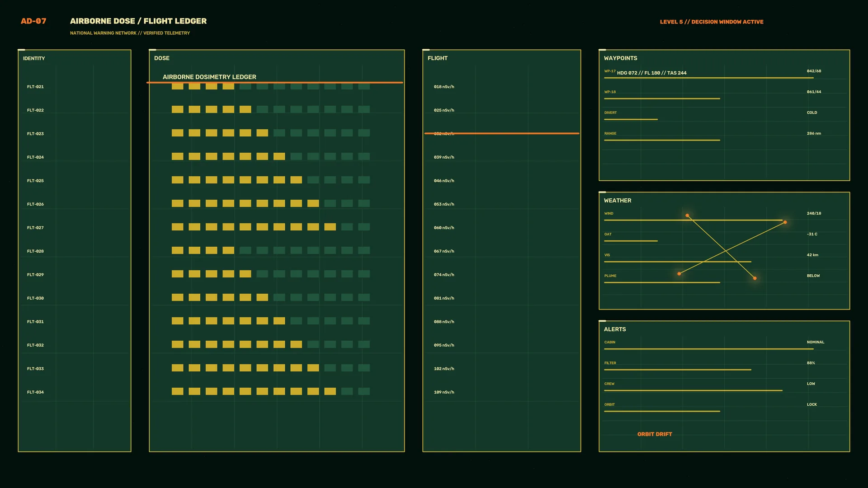This screenshot has width=868, height=488.
Task: Select flight FLT-030 in the identity list
Action: pos(35,298)
